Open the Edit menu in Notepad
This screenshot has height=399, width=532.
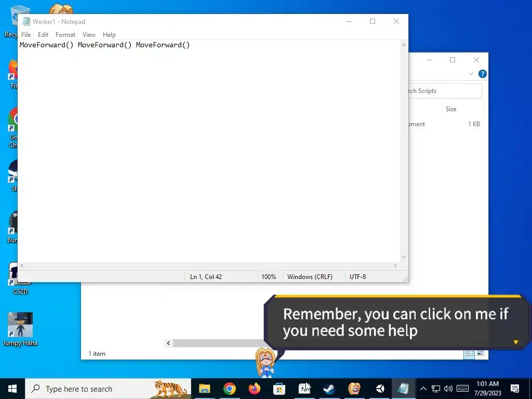coord(43,35)
